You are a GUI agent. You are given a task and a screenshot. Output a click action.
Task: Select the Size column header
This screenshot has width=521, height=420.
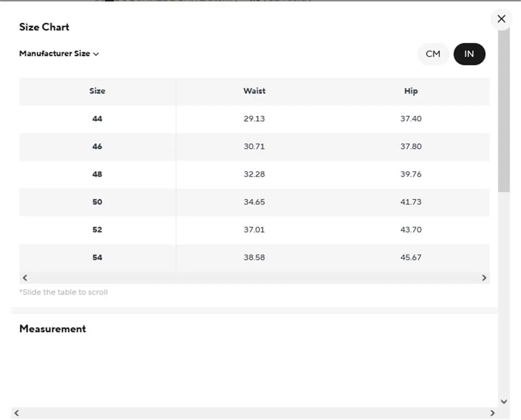click(x=97, y=91)
